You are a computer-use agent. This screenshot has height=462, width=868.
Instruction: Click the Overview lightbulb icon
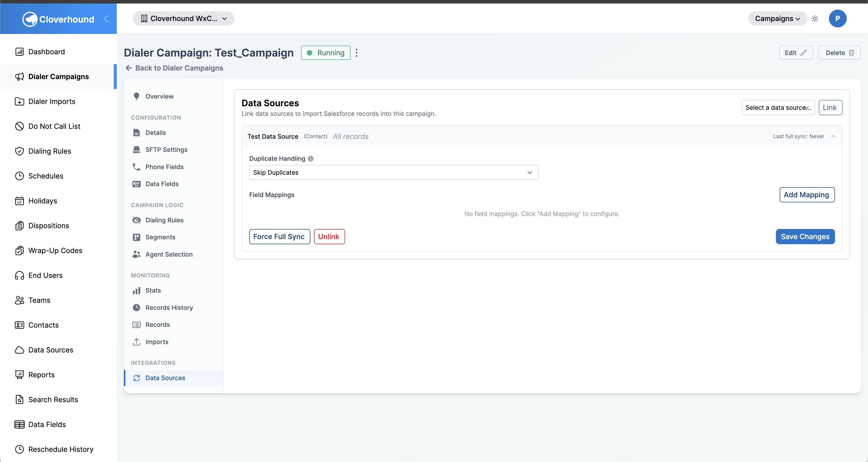(137, 96)
